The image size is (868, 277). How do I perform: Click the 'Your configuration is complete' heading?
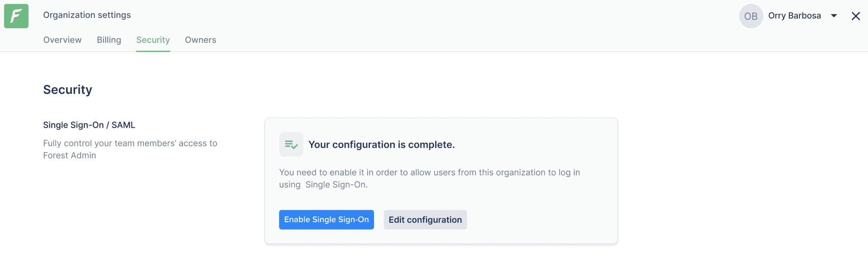pyautogui.click(x=381, y=145)
